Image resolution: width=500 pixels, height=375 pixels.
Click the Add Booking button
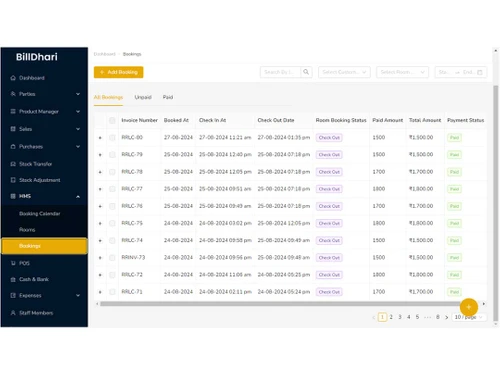119,72
